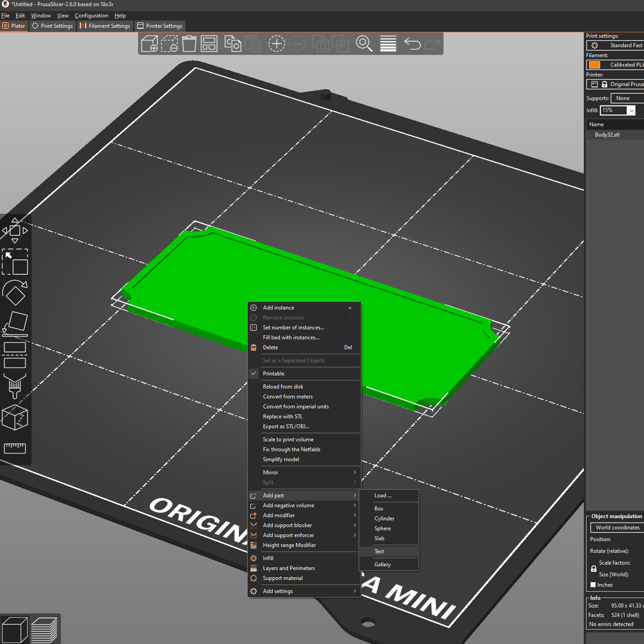644x644 pixels.
Task: Click the orange filament color swatch
Action: pos(594,65)
